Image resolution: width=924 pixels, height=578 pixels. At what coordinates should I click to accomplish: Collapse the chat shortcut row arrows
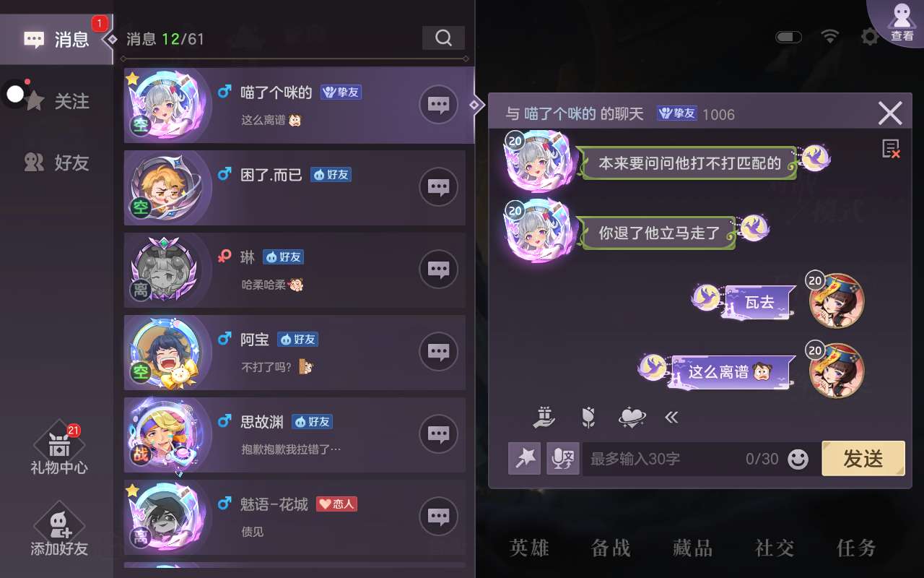click(671, 417)
